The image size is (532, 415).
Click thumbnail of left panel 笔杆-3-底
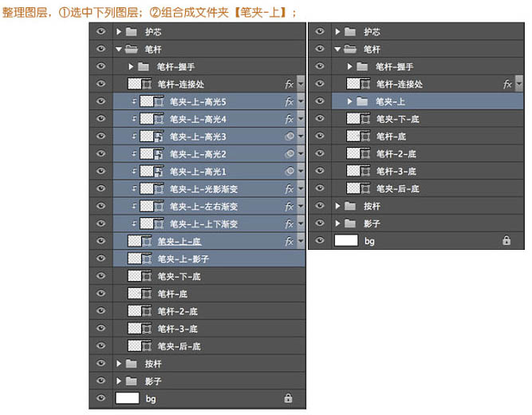134,328
